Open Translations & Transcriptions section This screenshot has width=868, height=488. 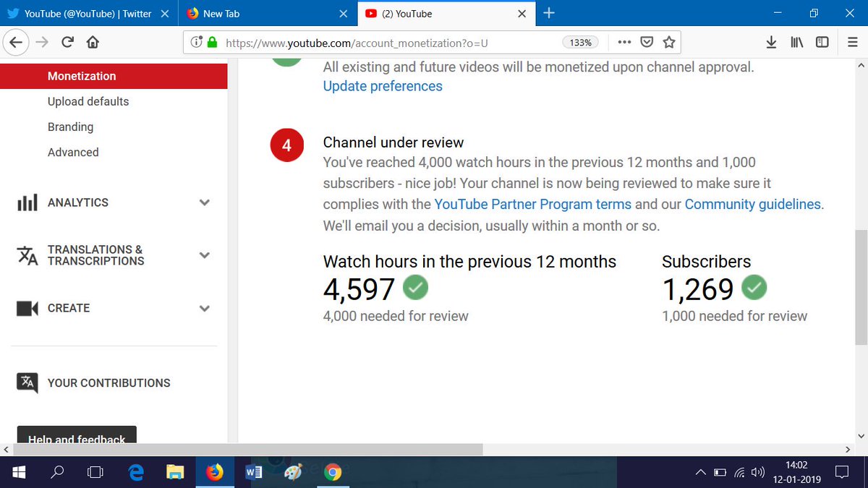pyautogui.click(x=95, y=255)
